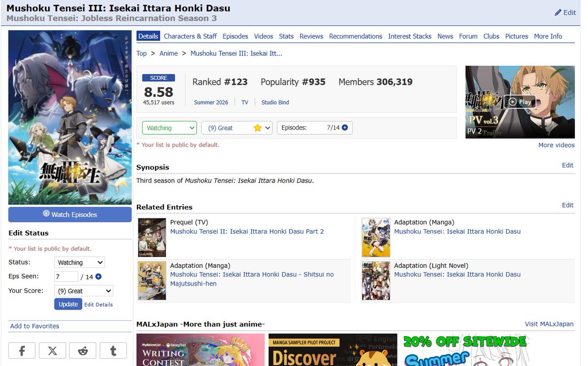Open Interest Stacks tab
This screenshot has height=366, width=588.
[410, 36]
